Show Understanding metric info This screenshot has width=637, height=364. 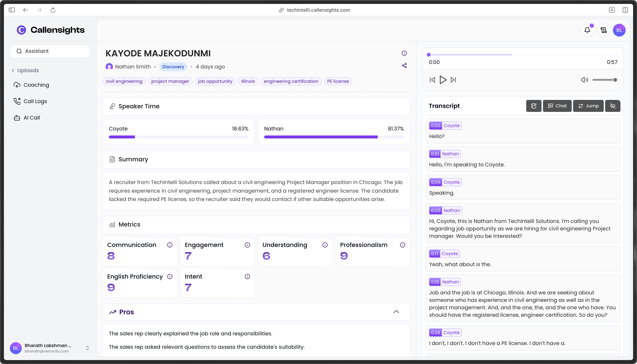coord(325,245)
